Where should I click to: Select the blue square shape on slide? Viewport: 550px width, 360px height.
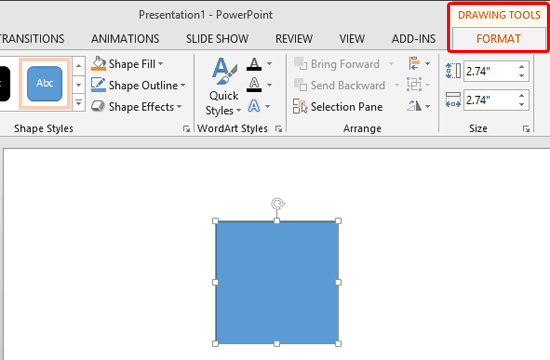click(x=277, y=282)
